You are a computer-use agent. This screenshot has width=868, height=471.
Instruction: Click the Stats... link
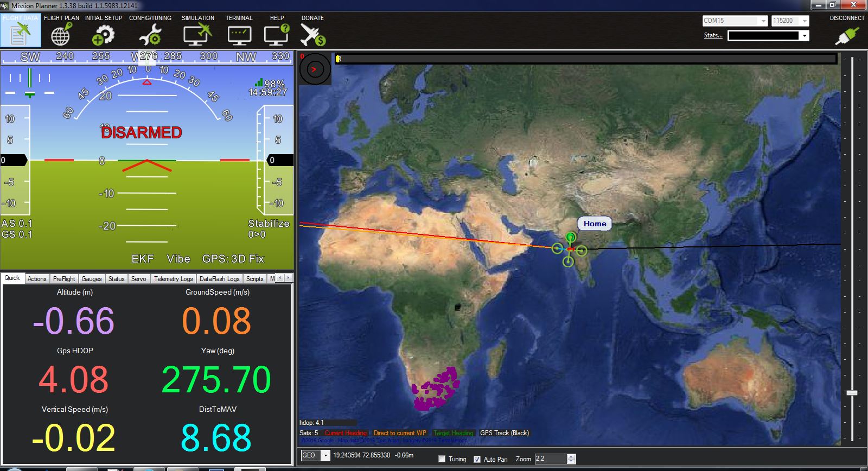click(713, 35)
